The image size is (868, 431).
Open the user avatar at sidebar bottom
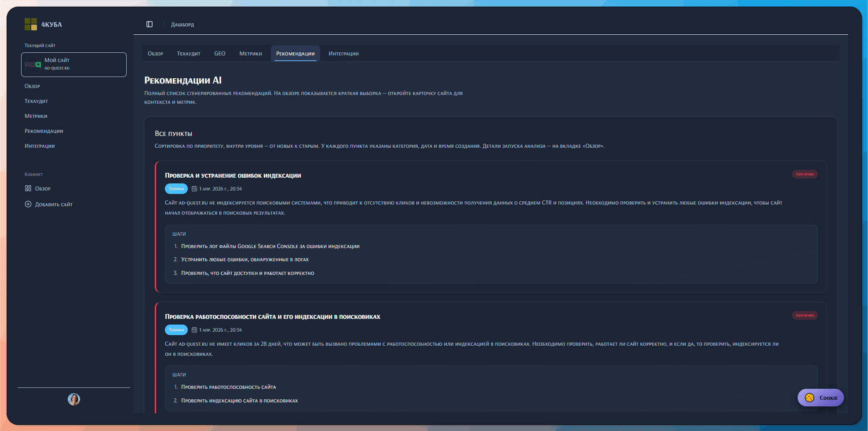coord(74,399)
